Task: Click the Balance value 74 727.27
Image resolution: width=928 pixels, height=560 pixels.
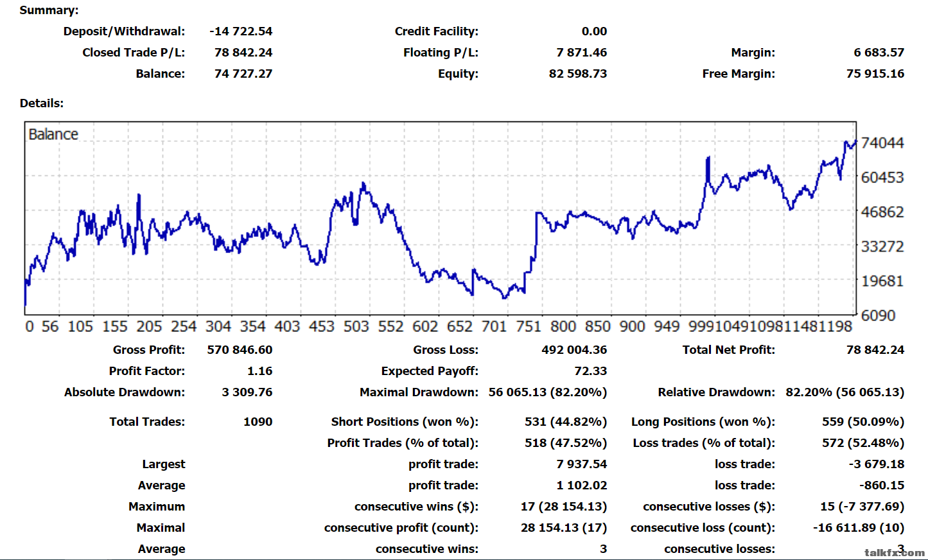Action: [x=243, y=73]
